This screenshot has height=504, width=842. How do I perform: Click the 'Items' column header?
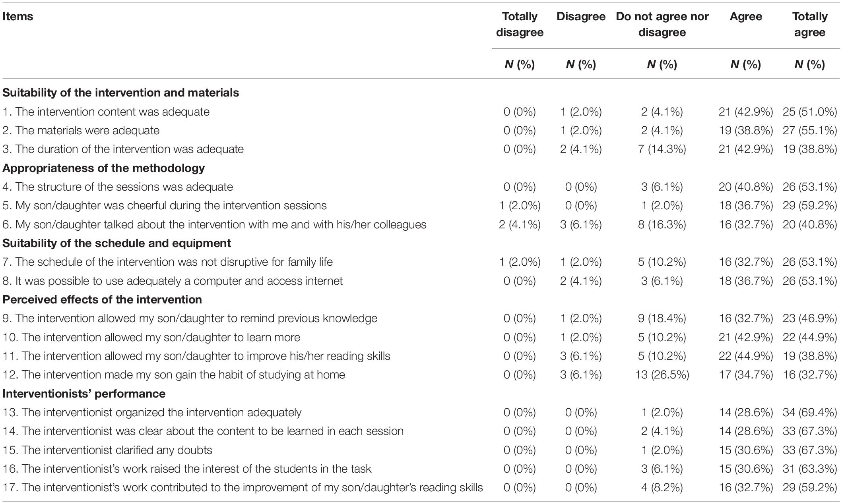pos(17,17)
